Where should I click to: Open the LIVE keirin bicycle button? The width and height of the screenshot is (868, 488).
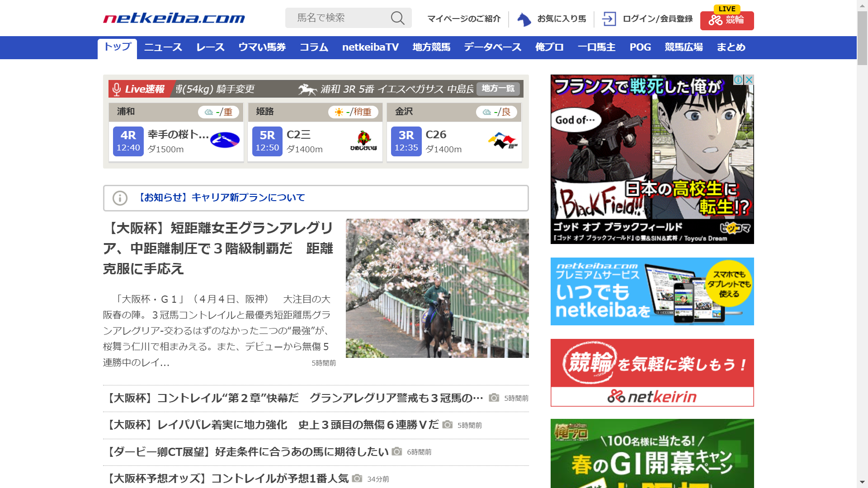click(x=726, y=20)
